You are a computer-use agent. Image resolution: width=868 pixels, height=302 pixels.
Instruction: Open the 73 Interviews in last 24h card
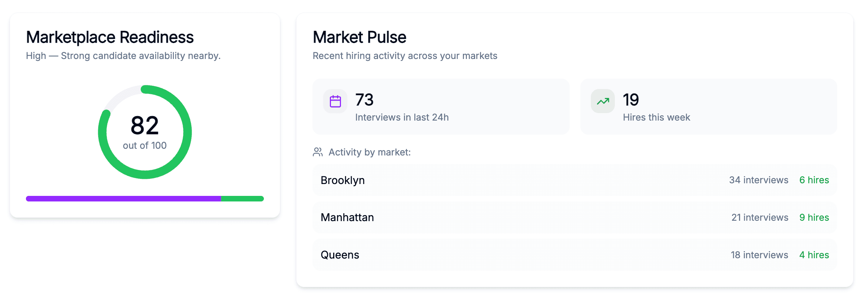coord(440,107)
